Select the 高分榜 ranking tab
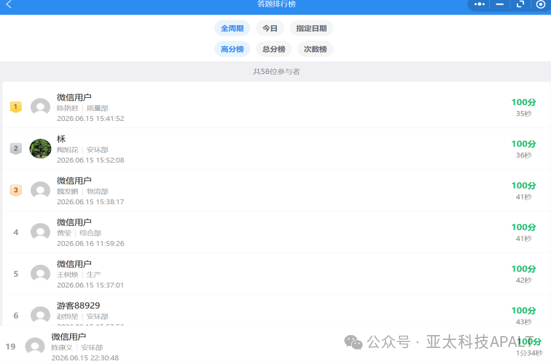551x364 pixels. pyautogui.click(x=232, y=49)
